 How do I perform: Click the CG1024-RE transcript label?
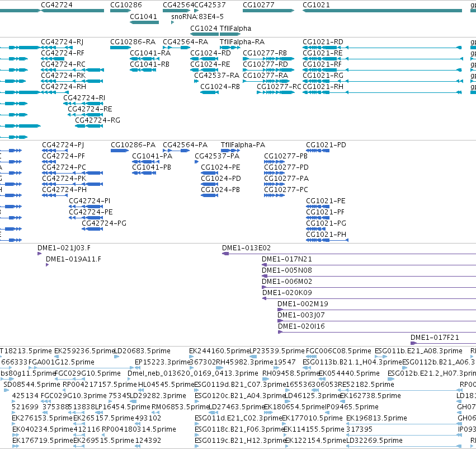(x=210, y=64)
